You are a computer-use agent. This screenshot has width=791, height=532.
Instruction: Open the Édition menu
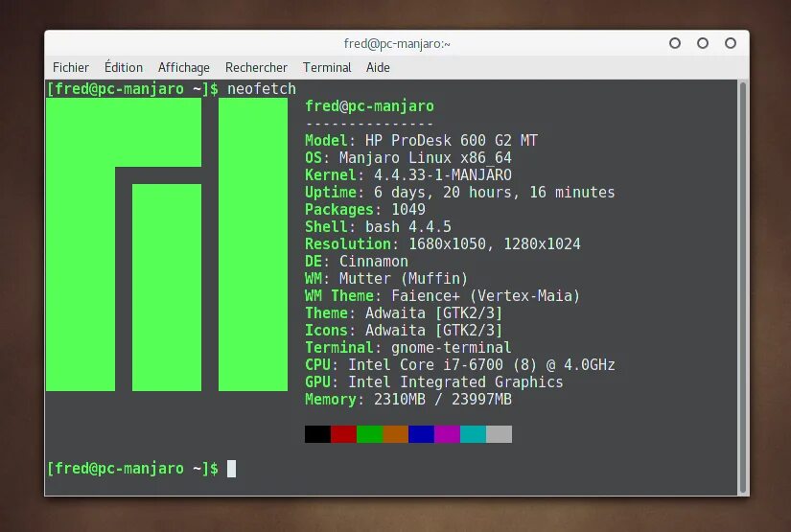124,67
